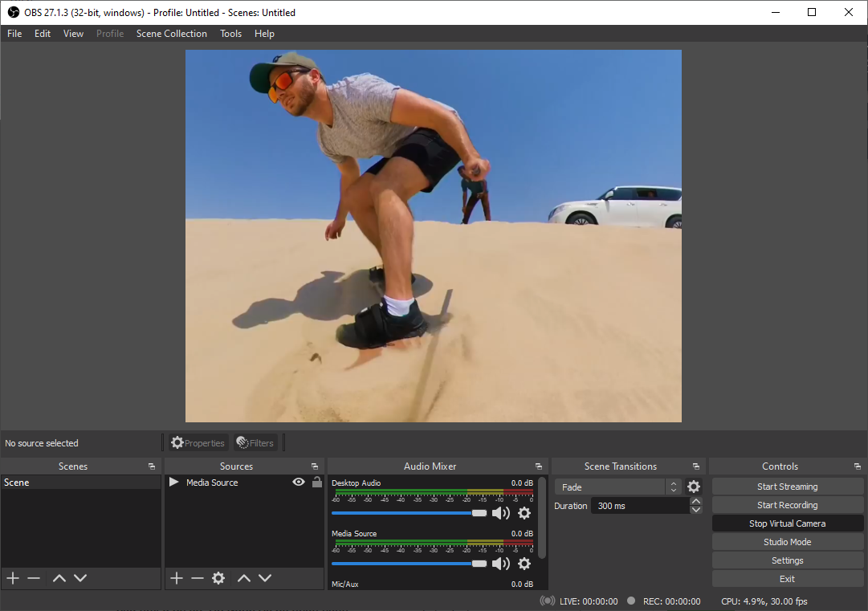
Task: Move source down with arrow icon
Action: click(265, 578)
